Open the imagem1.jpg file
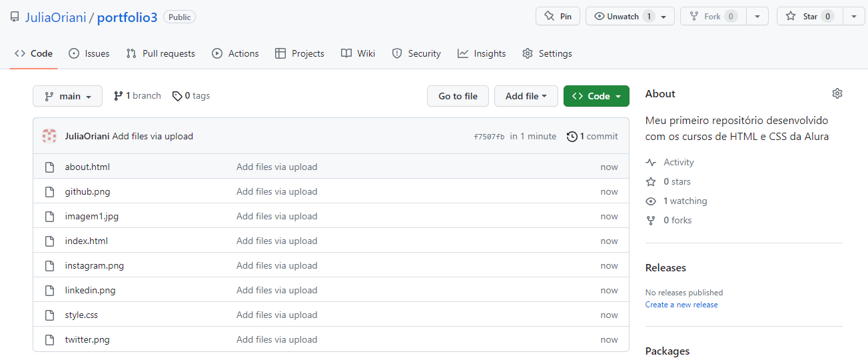Screen dimensions: 868x360 coord(92,216)
